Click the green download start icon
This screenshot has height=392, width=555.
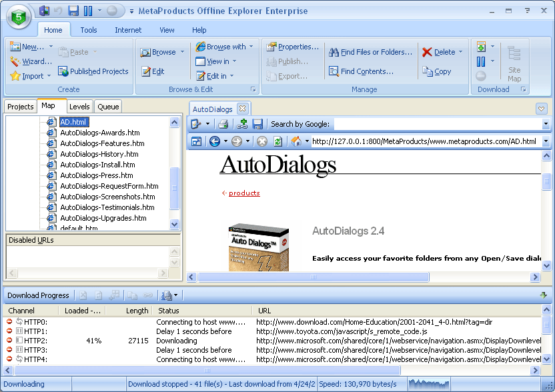(x=481, y=47)
